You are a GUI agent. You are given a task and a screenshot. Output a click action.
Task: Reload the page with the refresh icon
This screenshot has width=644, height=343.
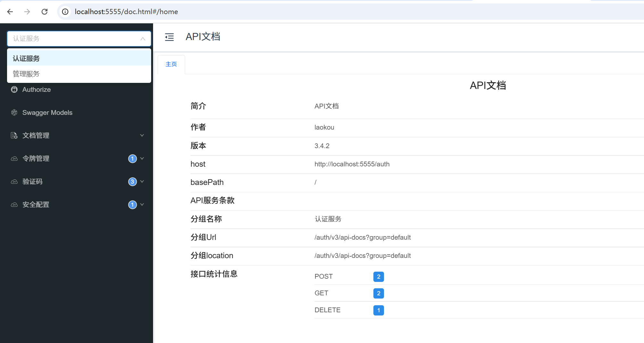coord(45,12)
